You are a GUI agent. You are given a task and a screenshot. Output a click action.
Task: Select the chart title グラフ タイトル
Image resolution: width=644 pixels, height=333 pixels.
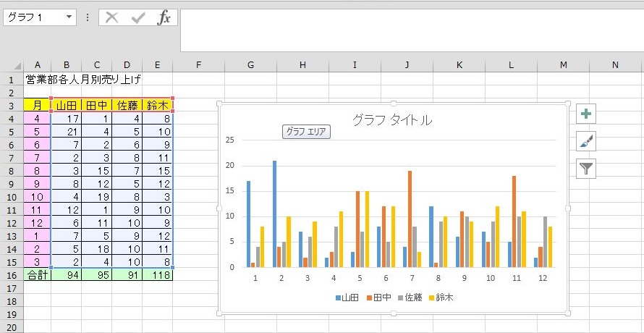(x=391, y=121)
